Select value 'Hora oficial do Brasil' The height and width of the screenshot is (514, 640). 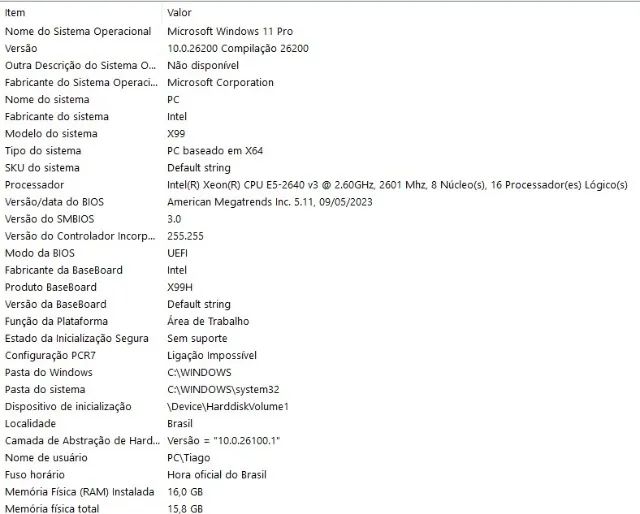[217, 475]
